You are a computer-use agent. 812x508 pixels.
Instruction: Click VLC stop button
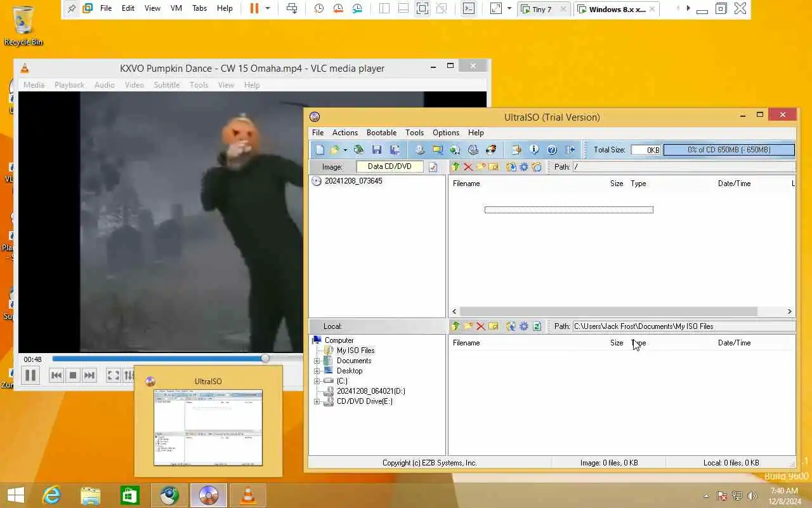pyautogui.click(x=73, y=375)
